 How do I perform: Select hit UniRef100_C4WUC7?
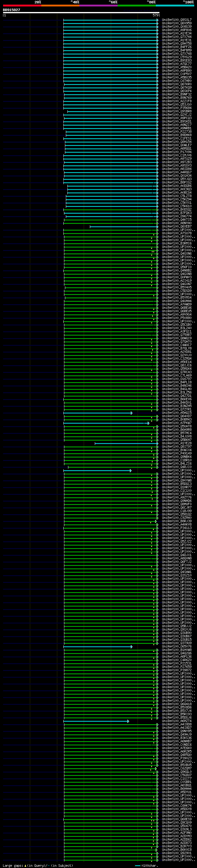(x=177, y=345)
